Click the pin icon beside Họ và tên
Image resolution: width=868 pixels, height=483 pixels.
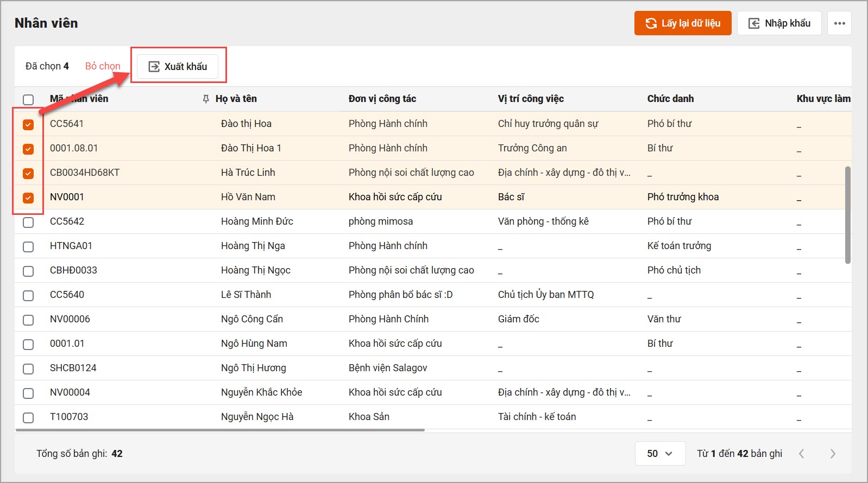(x=206, y=99)
